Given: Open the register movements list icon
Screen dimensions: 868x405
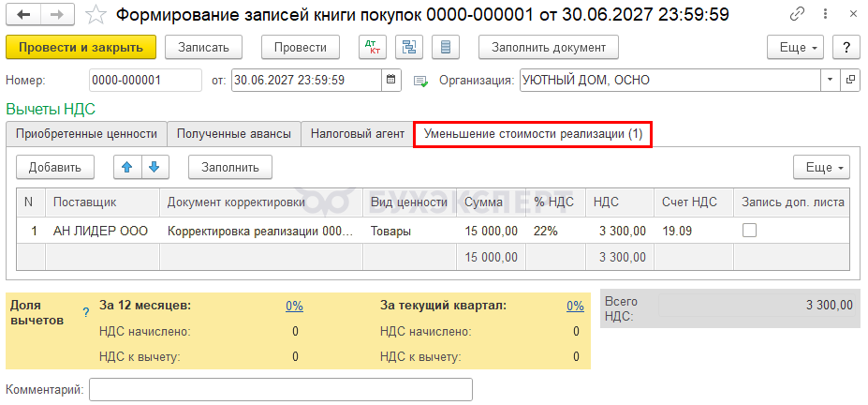Looking at the screenshot, I should [x=446, y=47].
